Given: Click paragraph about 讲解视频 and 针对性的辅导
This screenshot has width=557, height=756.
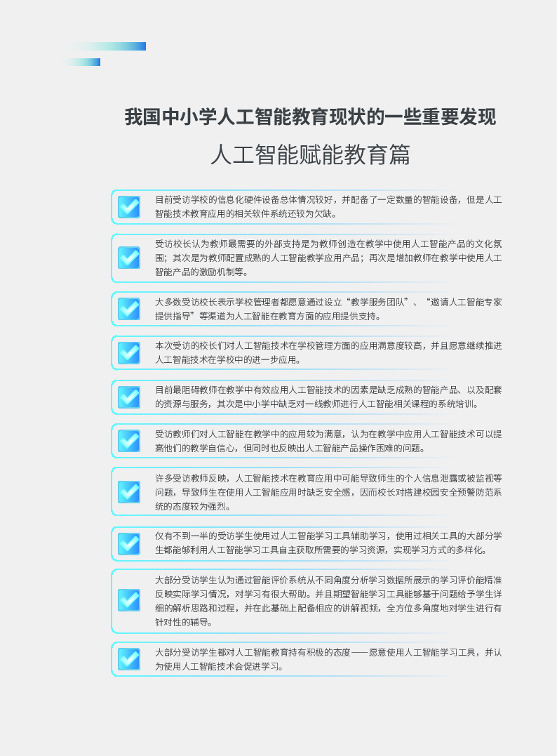Looking at the screenshot, I should click(x=328, y=602).
